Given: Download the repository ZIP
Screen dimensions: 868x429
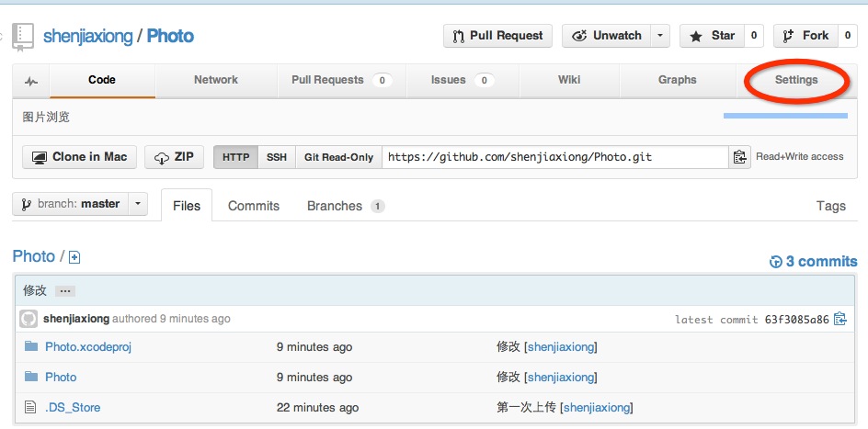Looking at the screenshot, I should pos(175,157).
